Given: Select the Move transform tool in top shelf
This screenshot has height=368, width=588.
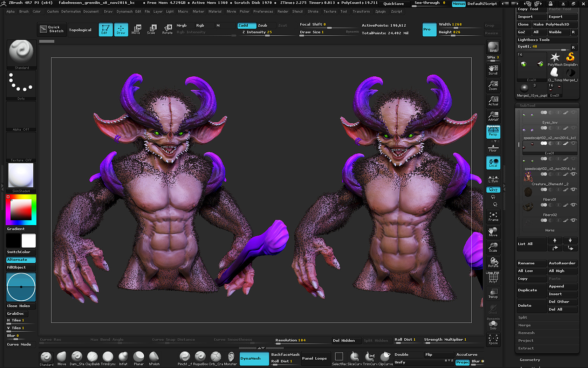Looking at the screenshot, I should [x=136, y=29].
